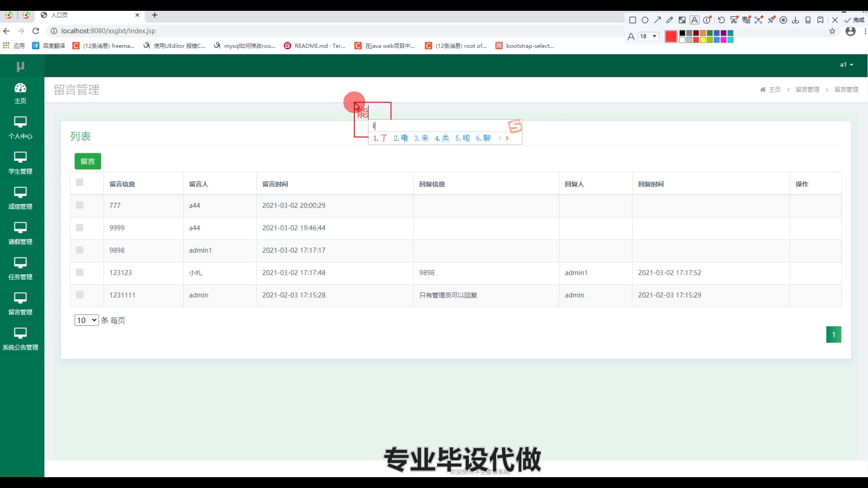Image resolution: width=868 pixels, height=488 pixels.
Task: Cancel the screenshot with X icon
Action: 835,20
